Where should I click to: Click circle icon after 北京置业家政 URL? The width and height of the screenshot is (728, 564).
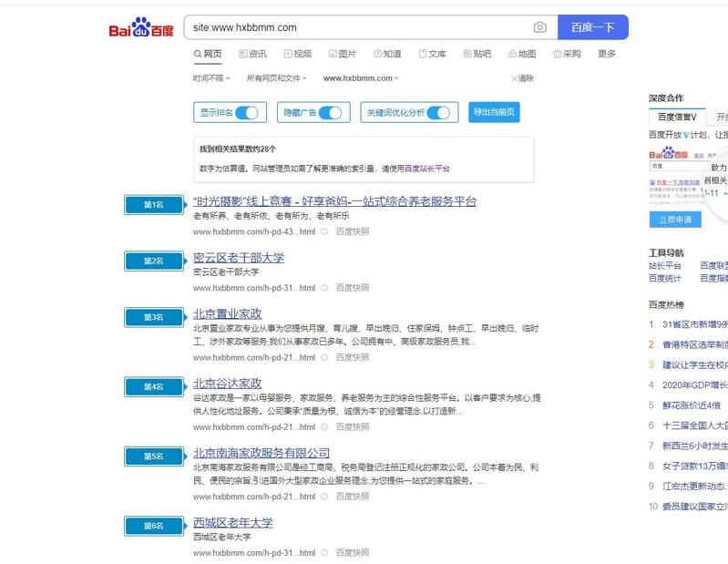[x=324, y=357]
